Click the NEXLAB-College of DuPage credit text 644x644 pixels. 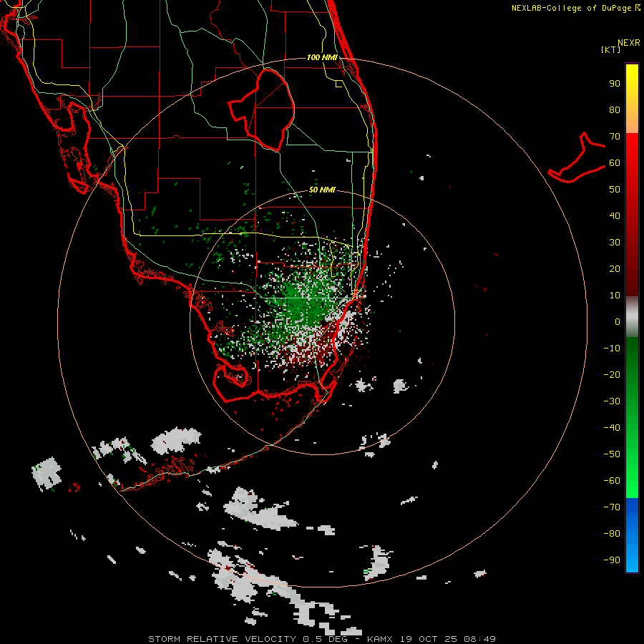[x=571, y=8]
